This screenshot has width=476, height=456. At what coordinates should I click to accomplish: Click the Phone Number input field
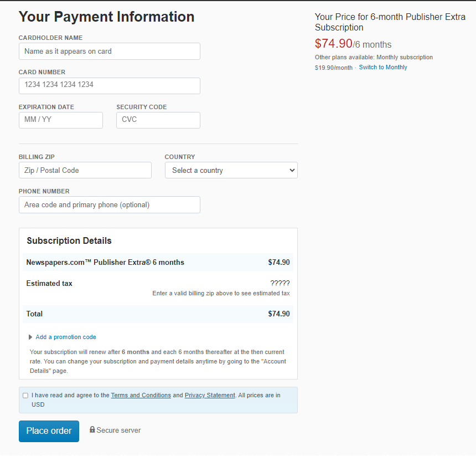pyautogui.click(x=109, y=205)
